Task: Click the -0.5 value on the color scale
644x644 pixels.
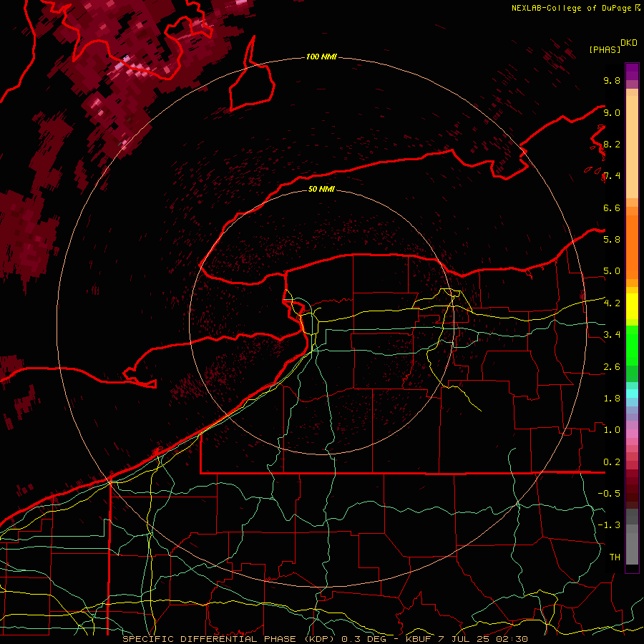Action: click(x=609, y=494)
